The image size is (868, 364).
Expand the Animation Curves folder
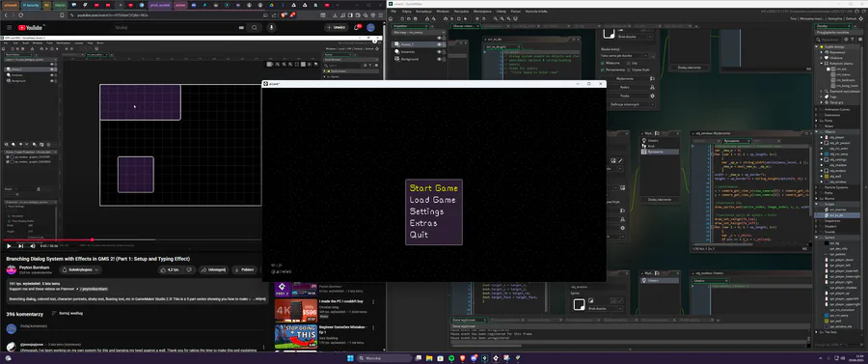[817, 109]
